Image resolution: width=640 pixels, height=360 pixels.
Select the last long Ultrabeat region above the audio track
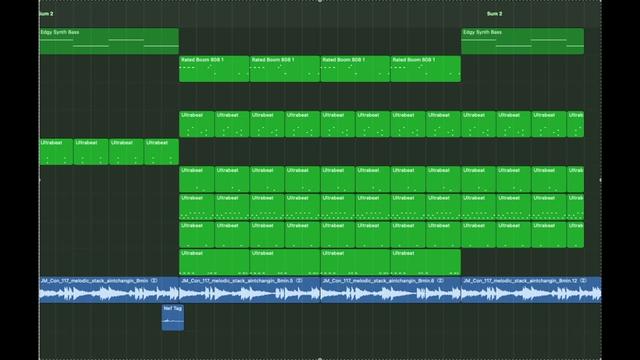426,262
